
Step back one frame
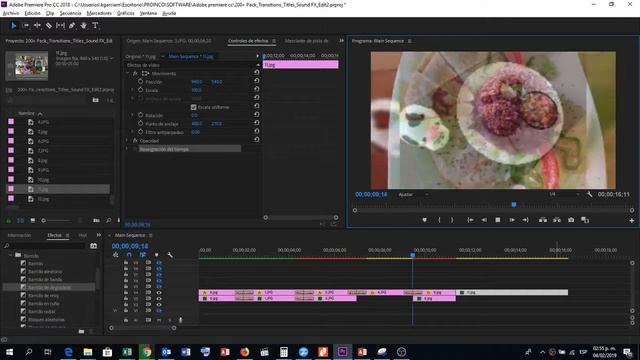tap(484, 220)
